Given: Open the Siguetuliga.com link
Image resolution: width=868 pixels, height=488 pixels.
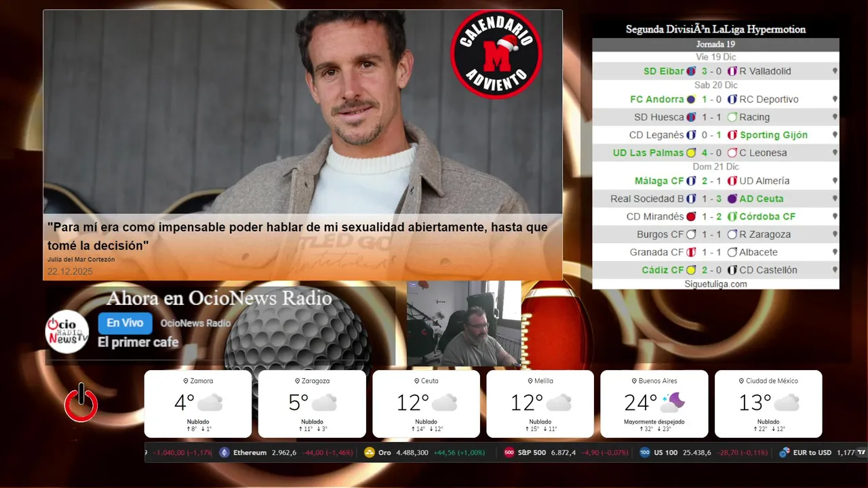Looking at the screenshot, I should (715, 284).
